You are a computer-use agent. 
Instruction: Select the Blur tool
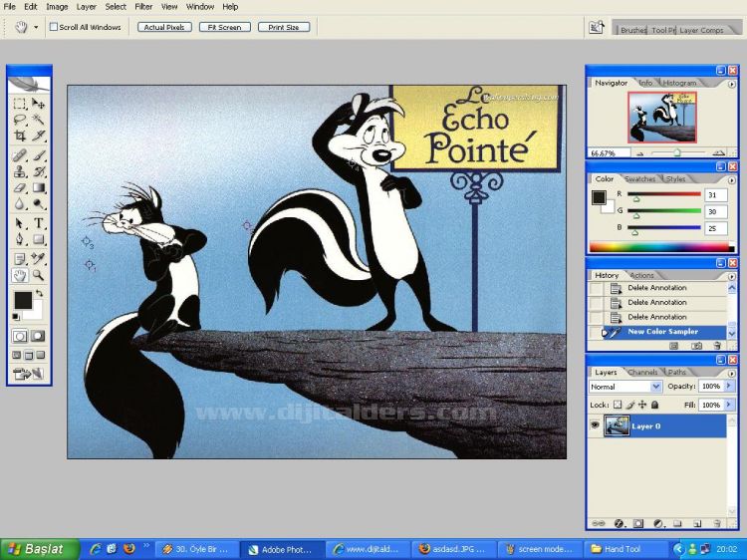pyautogui.click(x=20, y=204)
